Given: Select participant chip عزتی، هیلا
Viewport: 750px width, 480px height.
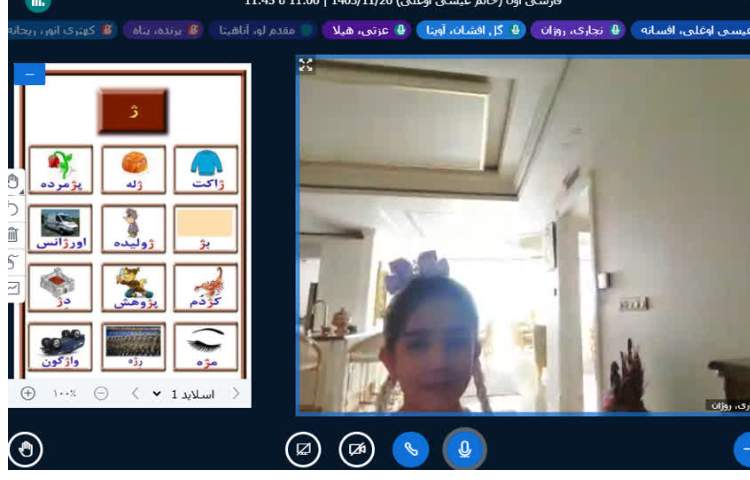Looking at the screenshot, I should coord(366,30).
